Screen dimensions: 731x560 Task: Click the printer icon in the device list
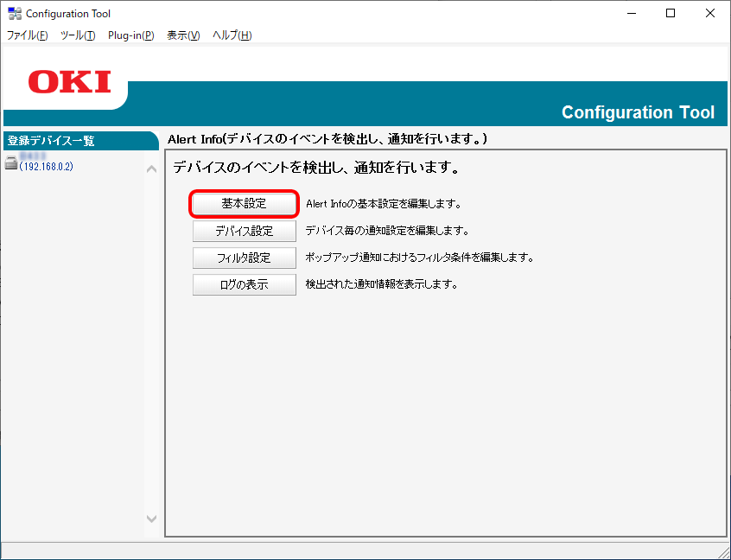11,164
